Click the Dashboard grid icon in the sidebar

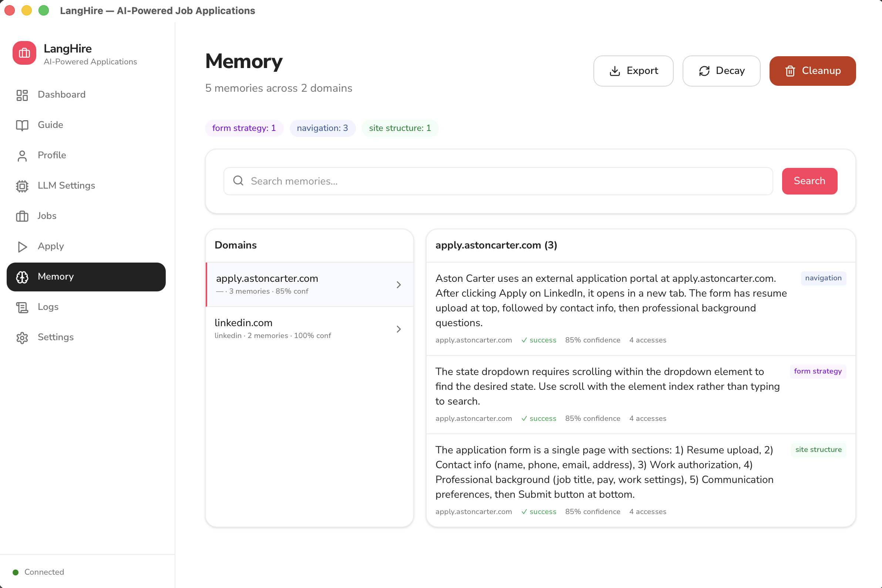coord(22,95)
